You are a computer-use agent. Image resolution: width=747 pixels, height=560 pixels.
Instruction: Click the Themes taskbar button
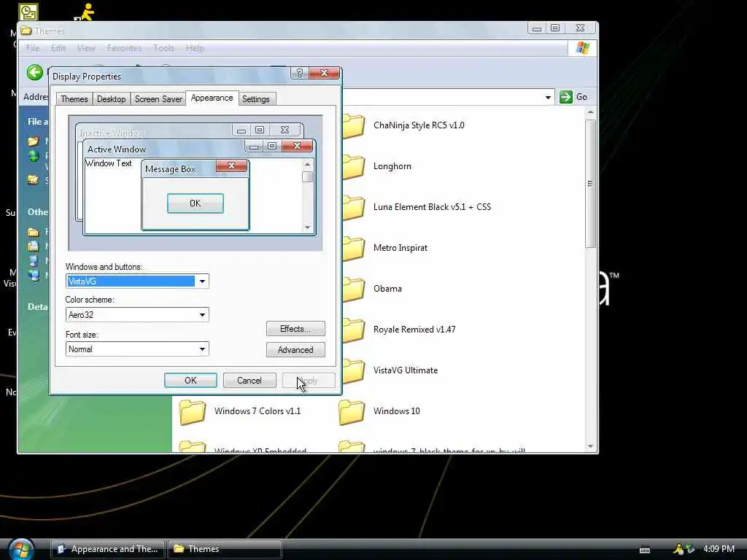tap(225, 549)
